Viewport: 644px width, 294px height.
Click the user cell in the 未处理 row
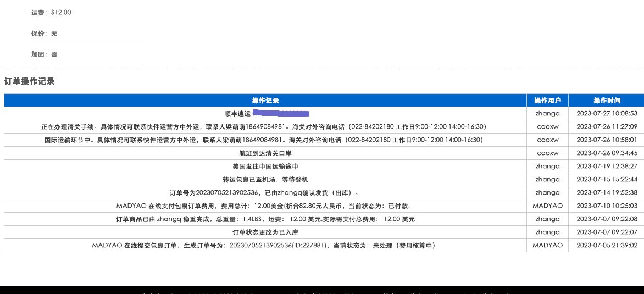[x=547, y=245]
